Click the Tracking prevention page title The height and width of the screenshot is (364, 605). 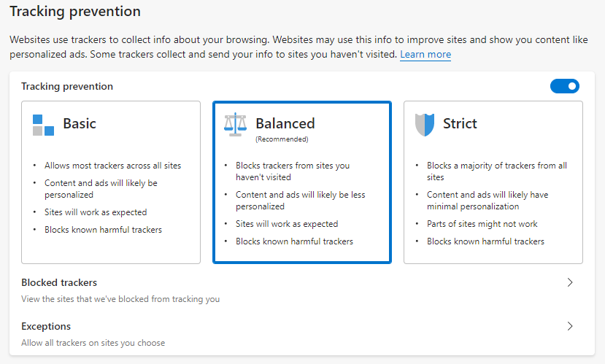coord(74,12)
